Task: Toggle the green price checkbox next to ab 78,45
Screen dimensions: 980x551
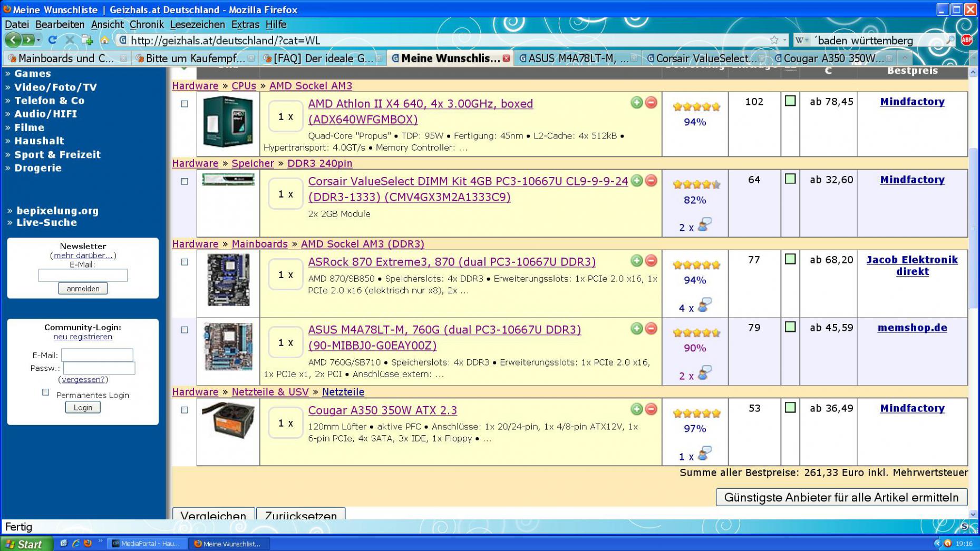Action: point(790,101)
